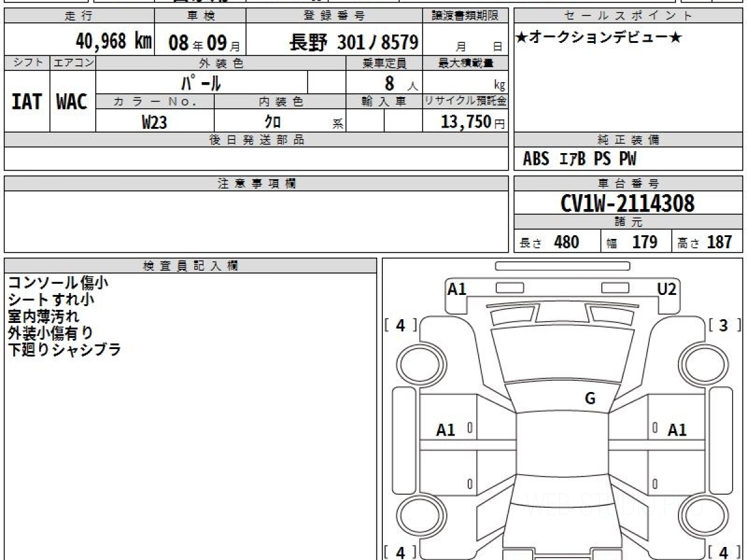This screenshot has width=747, height=560.
Task: Click the A1 mark on right door
Action: pyautogui.click(x=677, y=430)
